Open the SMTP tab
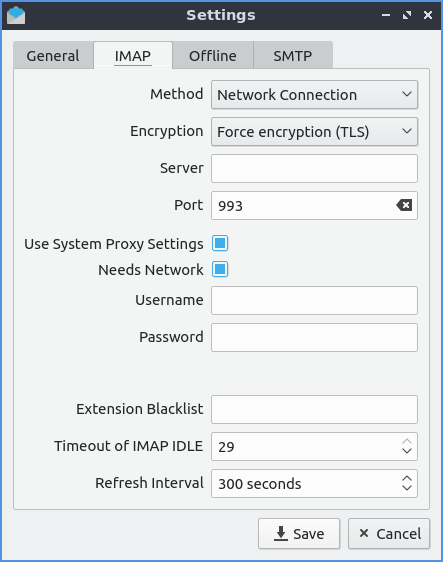This screenshot has height=562, width=443. [293, 56]
